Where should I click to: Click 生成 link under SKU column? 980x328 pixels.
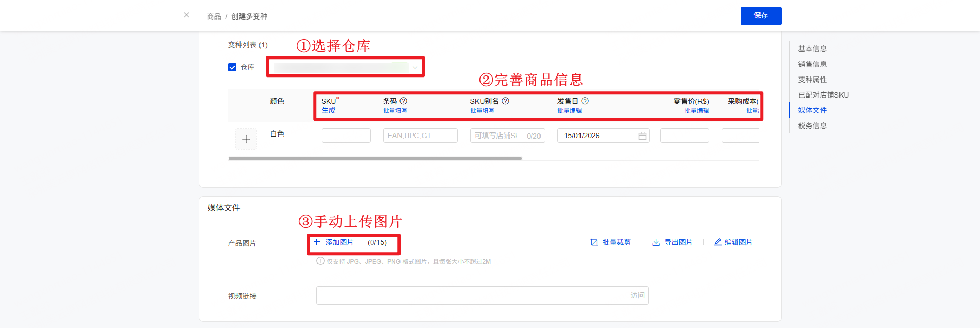tap(328, 110)
